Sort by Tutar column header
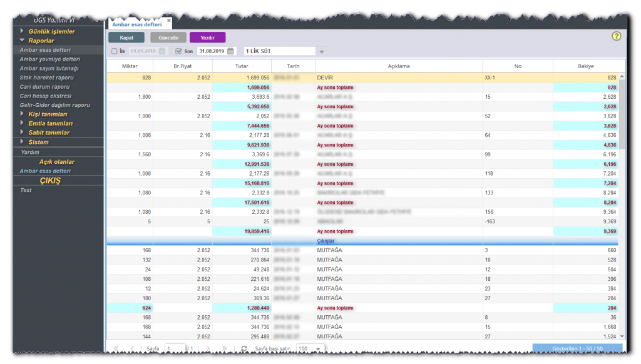The width and height of the screenshot is (641, 364). [x=242, y=66]
